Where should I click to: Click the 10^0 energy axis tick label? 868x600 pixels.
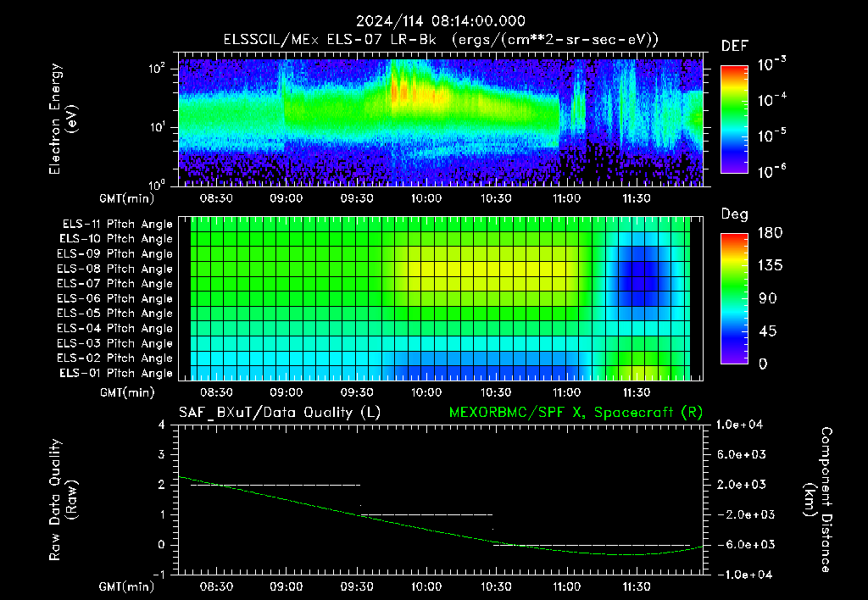click(157, 184)
